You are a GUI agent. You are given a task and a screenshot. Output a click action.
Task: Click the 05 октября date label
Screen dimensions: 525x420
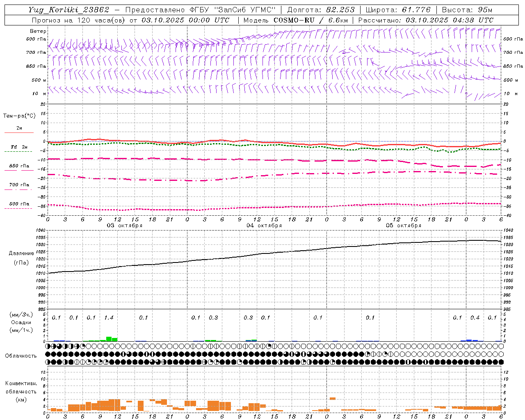pyautogui.click(x=404, y=226)
